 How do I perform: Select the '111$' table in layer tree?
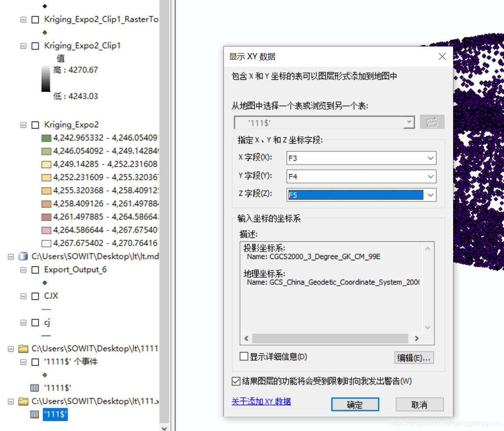[55, 414]
